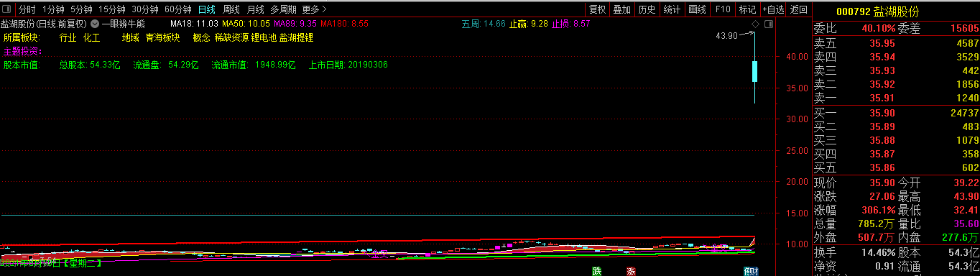This screenshot has width=980, height=276.
Task: Click the green 跌 marker on the timeline
Action: coord(596,271)
